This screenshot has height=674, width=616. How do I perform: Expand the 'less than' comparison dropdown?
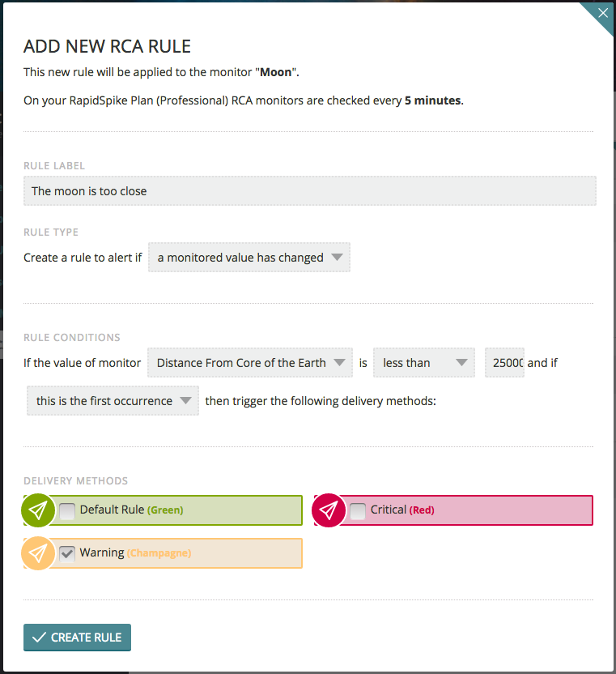pos(424,363)
